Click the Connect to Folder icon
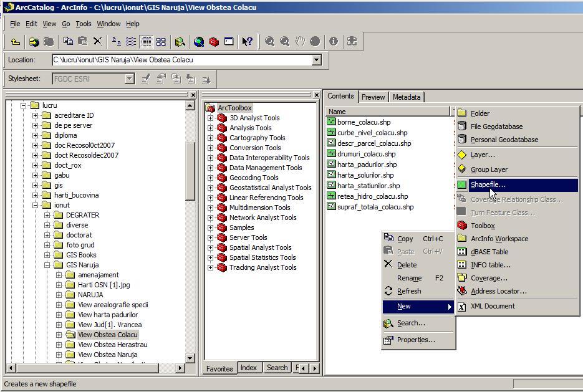583x392 pixels. [x=34, y=42]
